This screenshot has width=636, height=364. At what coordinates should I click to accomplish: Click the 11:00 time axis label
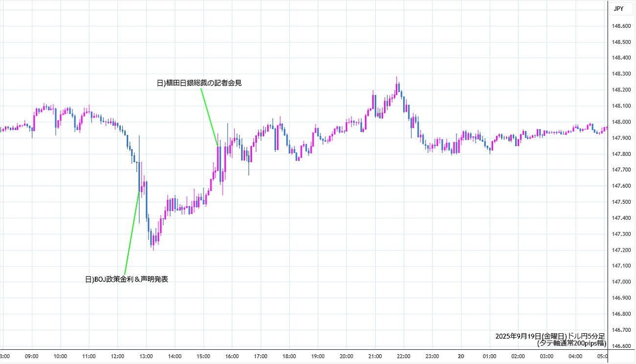(x=89, y=356)
